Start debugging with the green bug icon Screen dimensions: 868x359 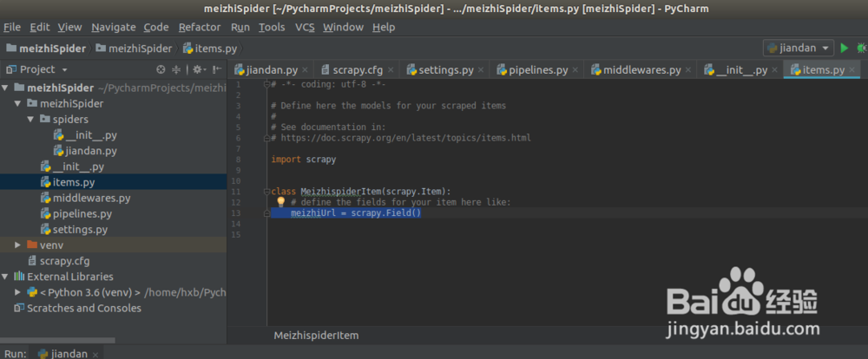coord(862,48)
